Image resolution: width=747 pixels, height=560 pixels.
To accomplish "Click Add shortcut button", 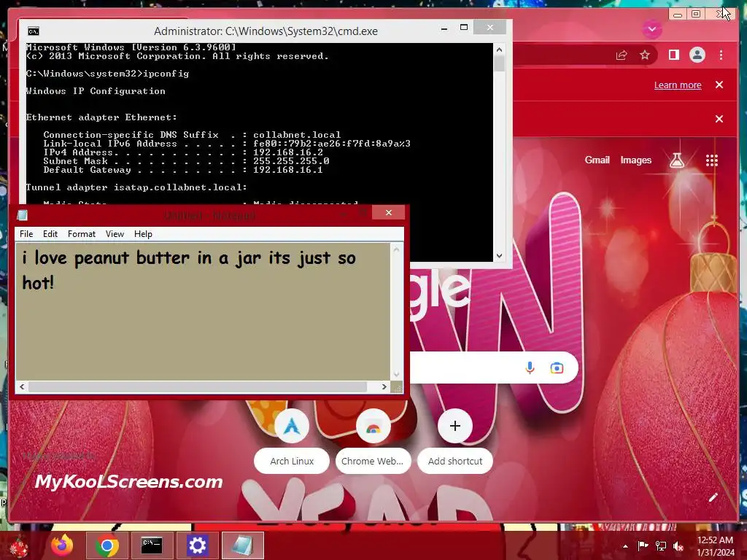I will click(455, 461).
